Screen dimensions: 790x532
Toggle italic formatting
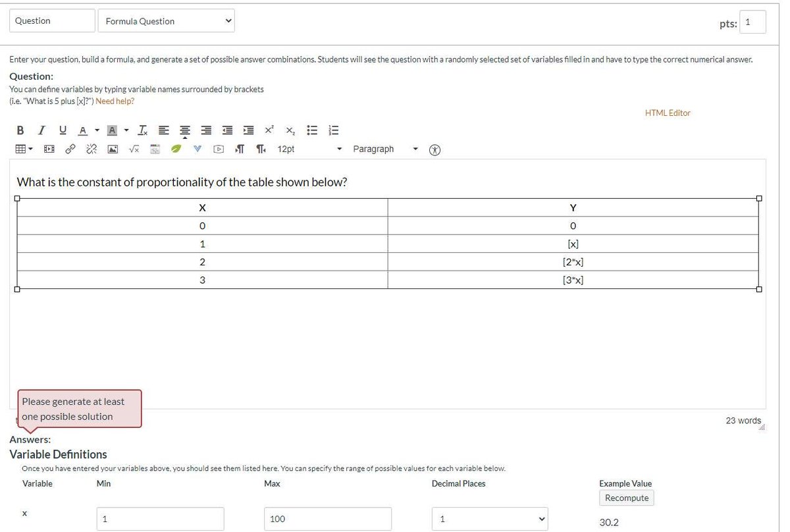[x=41, y=130]
